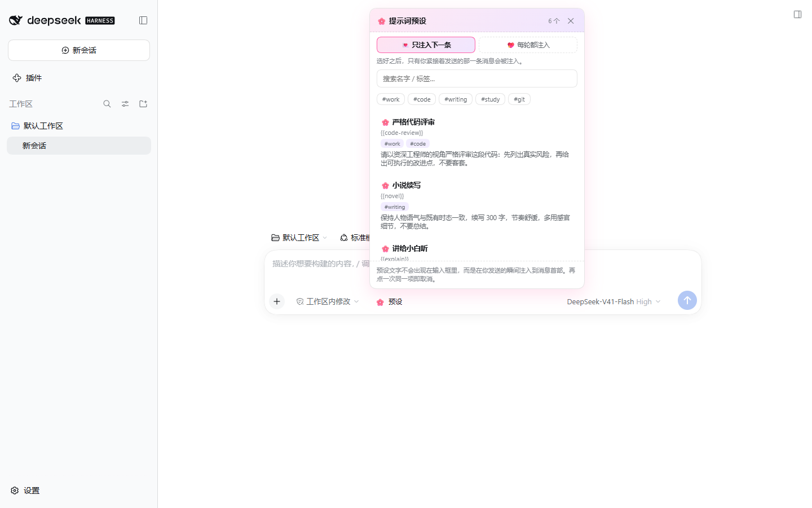Select the 新会话 conversation in sidebar
The width and height of the screenshot is (812, 508).
click(x=79, y=146)
